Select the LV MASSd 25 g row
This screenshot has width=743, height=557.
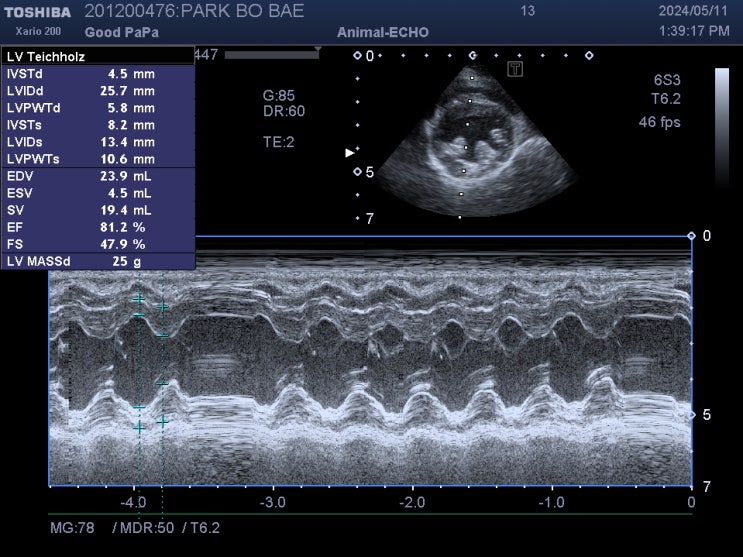click(x=98, y=261)
